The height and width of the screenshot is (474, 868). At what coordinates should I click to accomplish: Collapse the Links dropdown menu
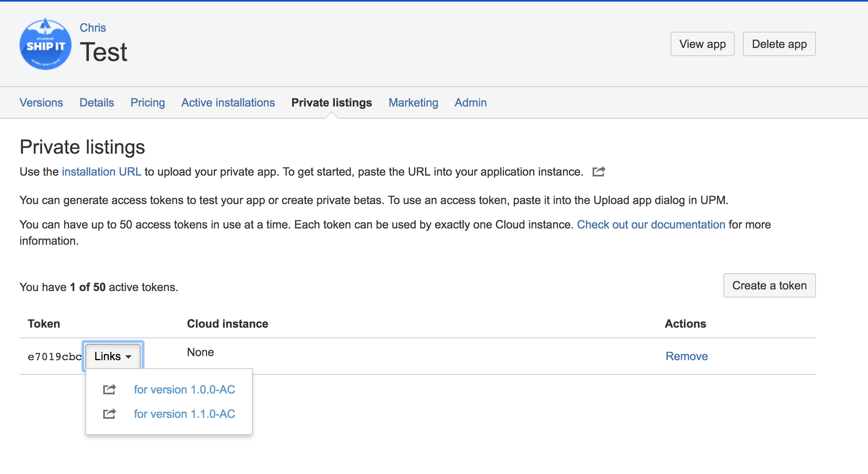(113, 356)
